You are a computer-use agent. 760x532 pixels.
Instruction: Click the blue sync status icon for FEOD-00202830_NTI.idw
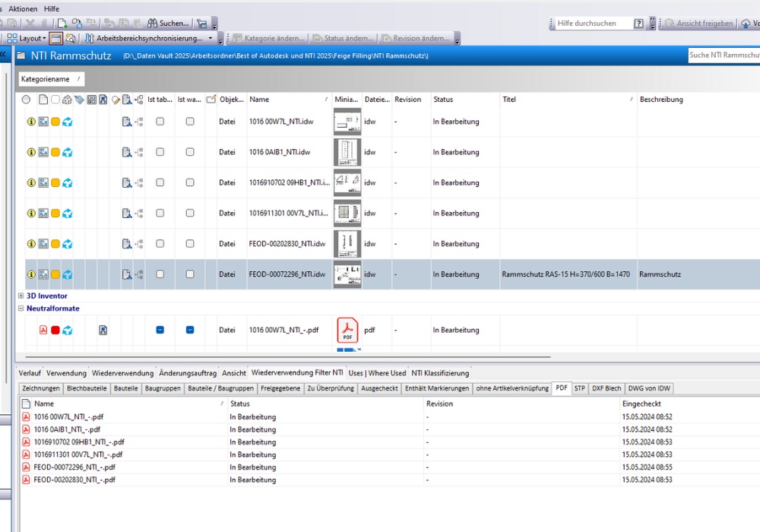click(x=68, y=244)
